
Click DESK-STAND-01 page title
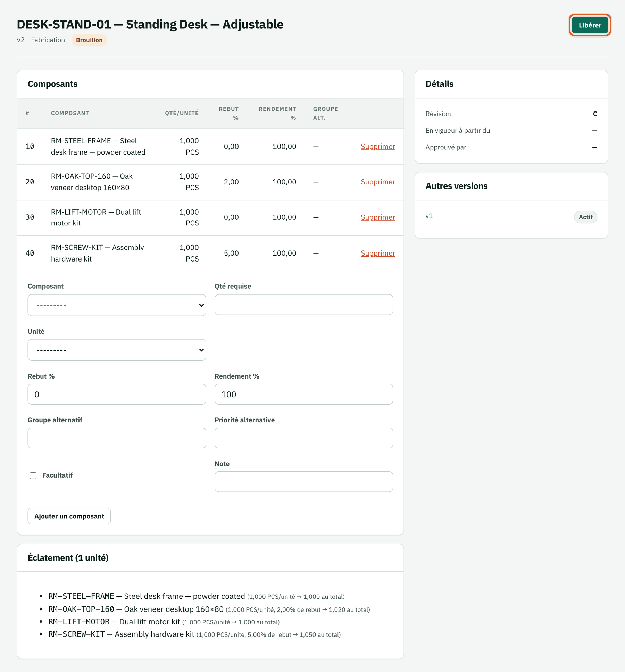point(150,24)
